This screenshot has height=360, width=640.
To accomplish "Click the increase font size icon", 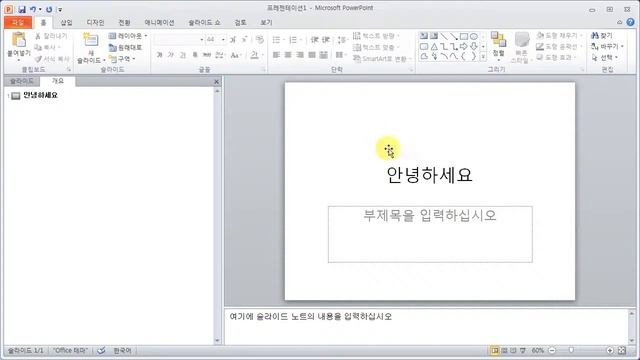I will pyautogui.click(x=233, y=40).
